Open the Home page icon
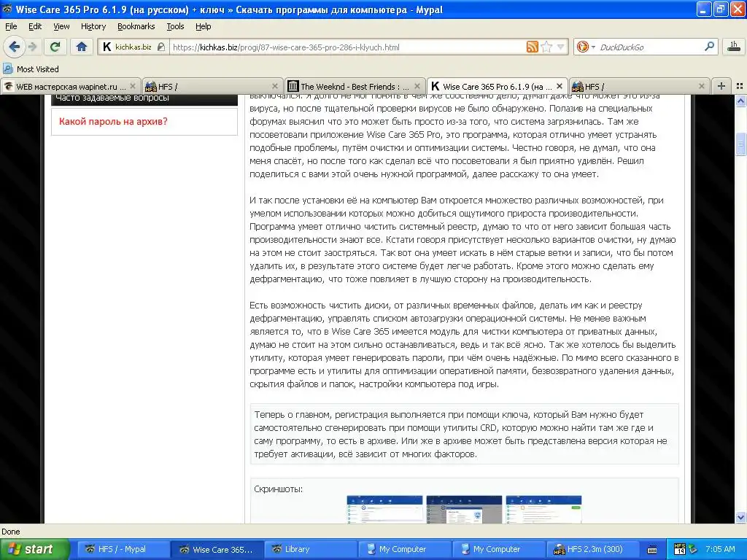747x560 pixels. tap(82, 47)
